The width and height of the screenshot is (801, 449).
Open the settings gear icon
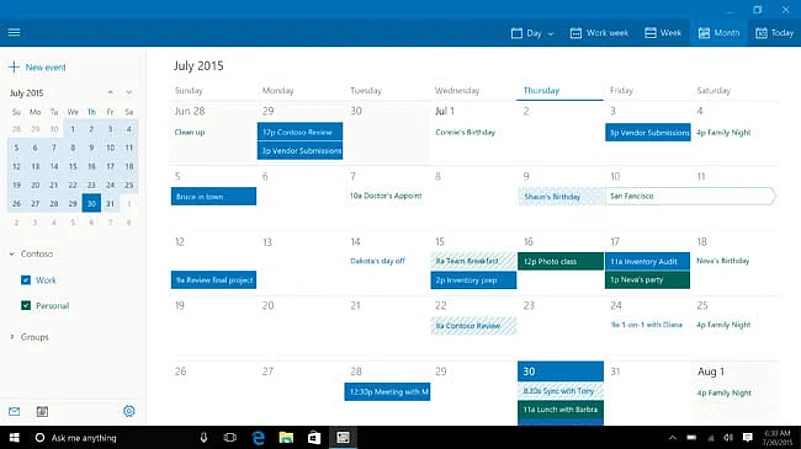pos(129,411)
